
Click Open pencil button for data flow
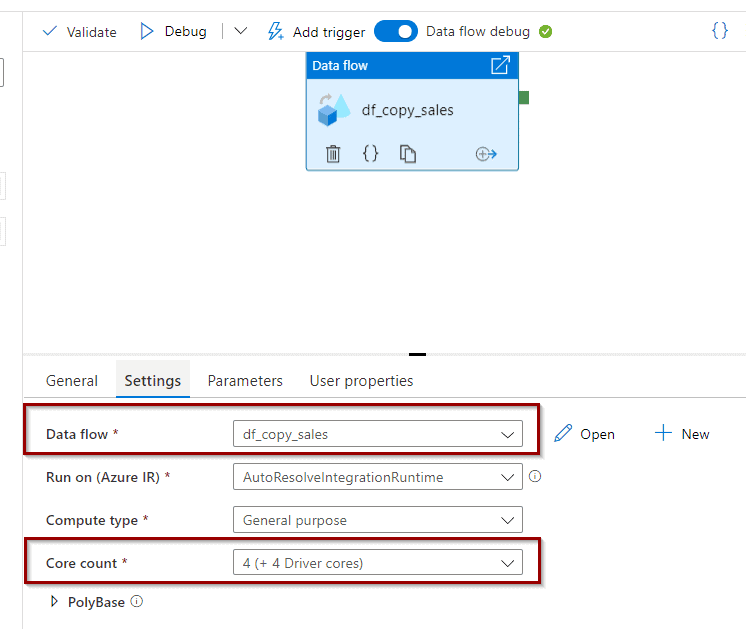click(584, 434)
